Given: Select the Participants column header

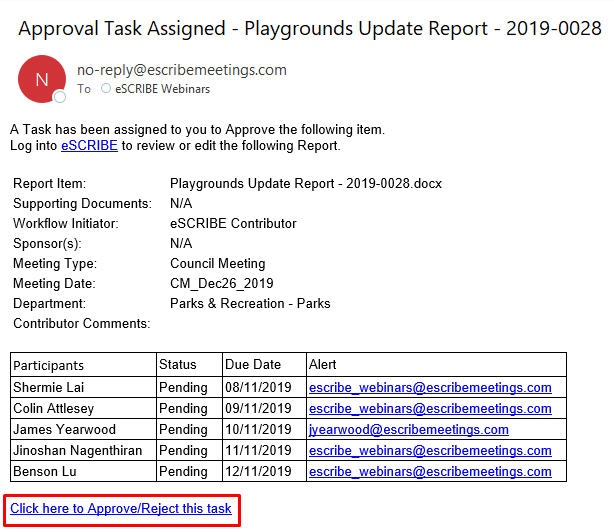Looking at the screenshot, I should click(49, 365).
